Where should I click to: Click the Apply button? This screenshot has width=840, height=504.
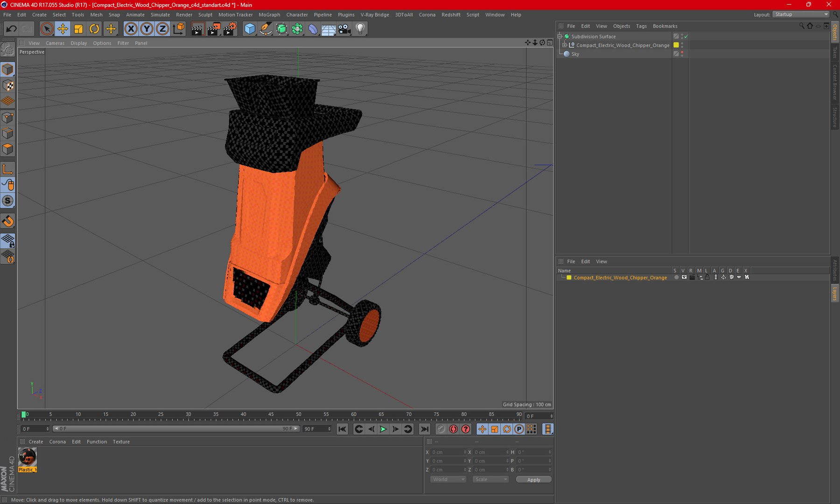pos(533,479)
